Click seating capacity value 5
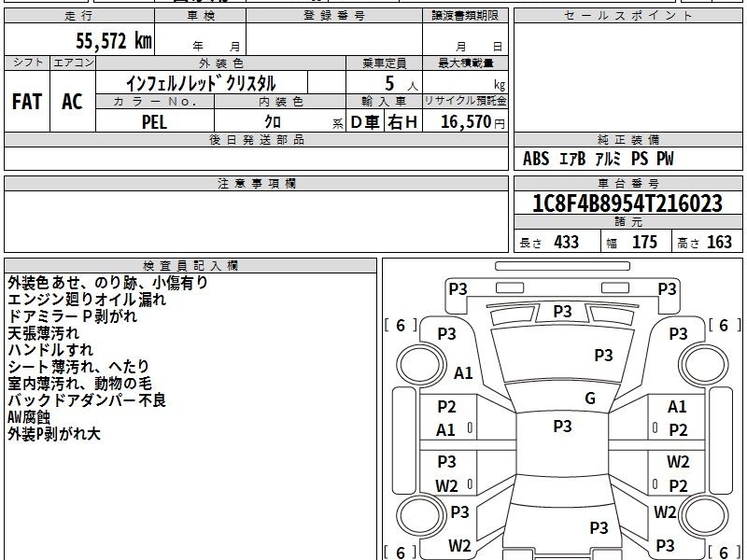This screenshot has width=747, height=560. (x=389, y=83)
